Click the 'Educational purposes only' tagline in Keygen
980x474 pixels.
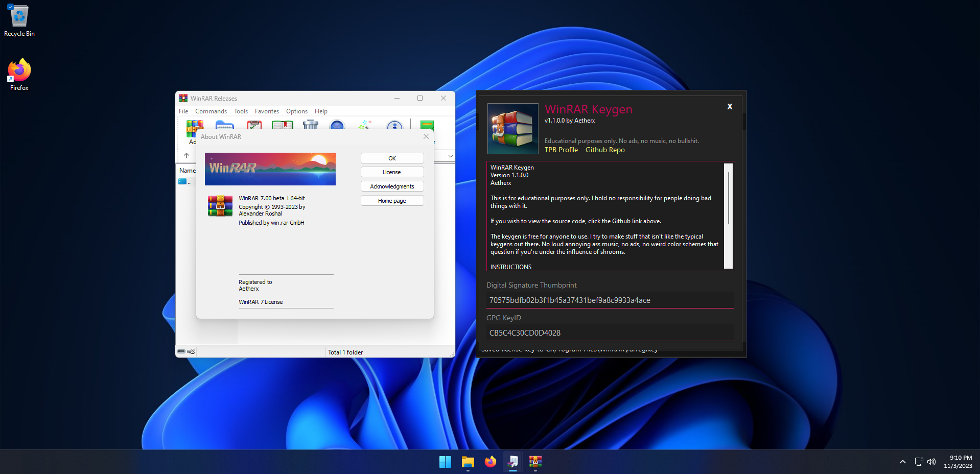(622, 141)
